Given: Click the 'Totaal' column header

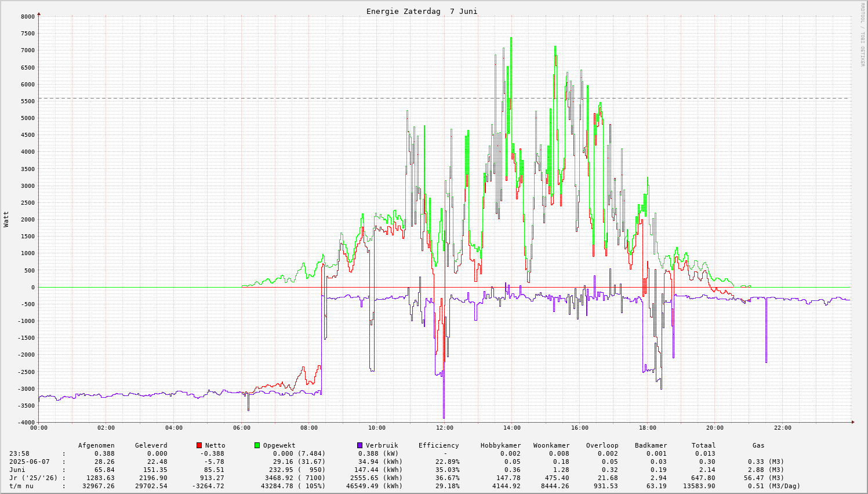Looking at the screenshot, I should tap(703, 445).
